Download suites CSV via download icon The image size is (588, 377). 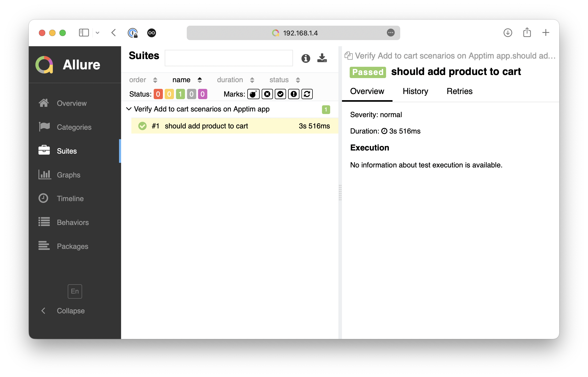pyautogui.click(x=322, y=58)
